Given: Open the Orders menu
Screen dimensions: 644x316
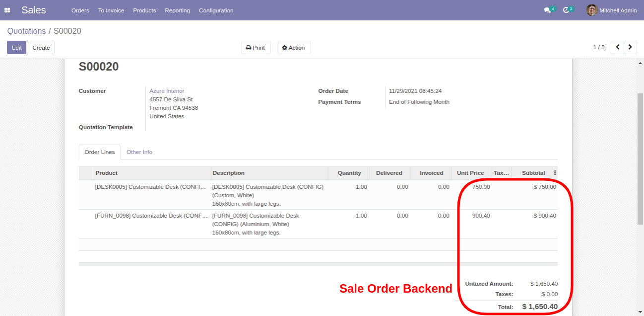Looking at the screenshot, I should [x=80, y=10].
